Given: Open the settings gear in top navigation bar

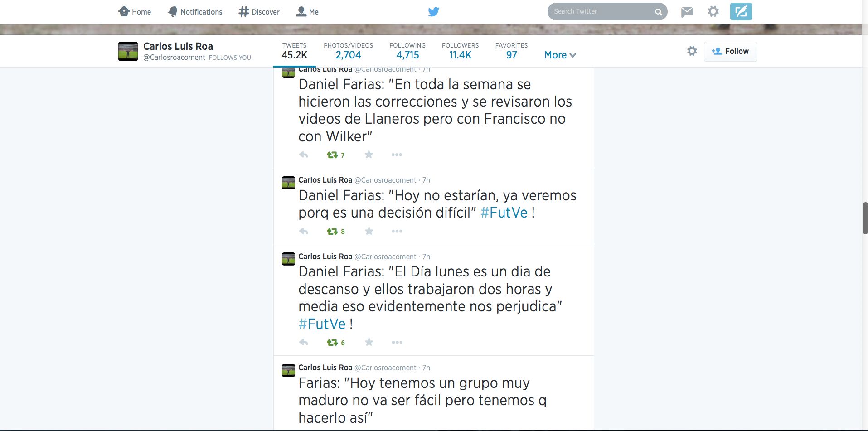Looking at the screenshot, I should point(713,11).
